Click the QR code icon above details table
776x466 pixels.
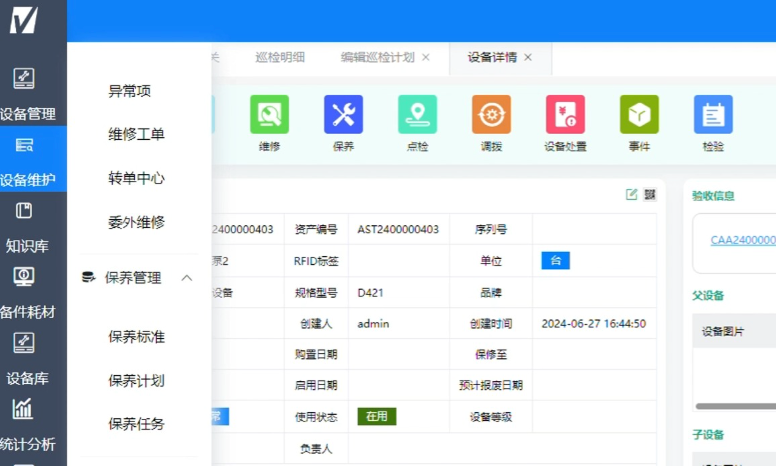point(650,194)
